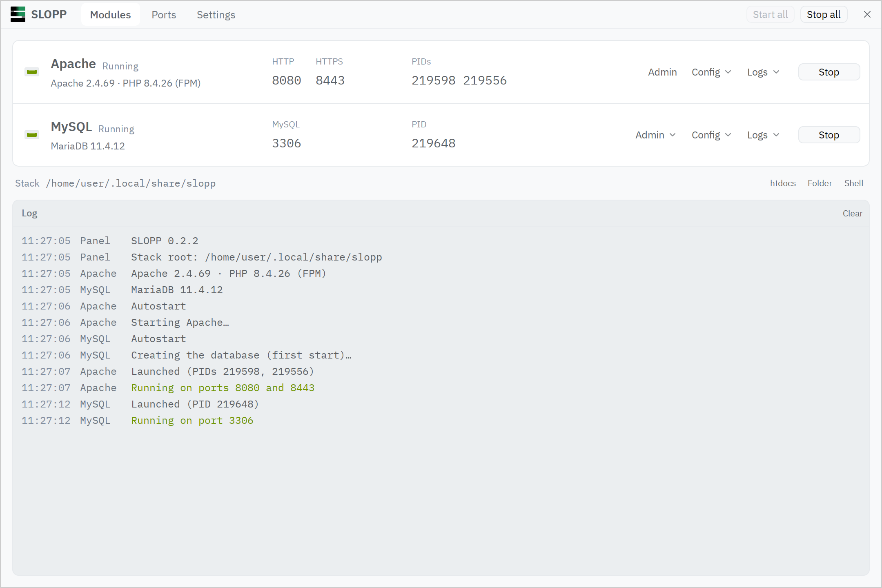The width and height of the screenshot is (882, 588).
Task: Click the MySQL module name heading
Action: (71, 127)
